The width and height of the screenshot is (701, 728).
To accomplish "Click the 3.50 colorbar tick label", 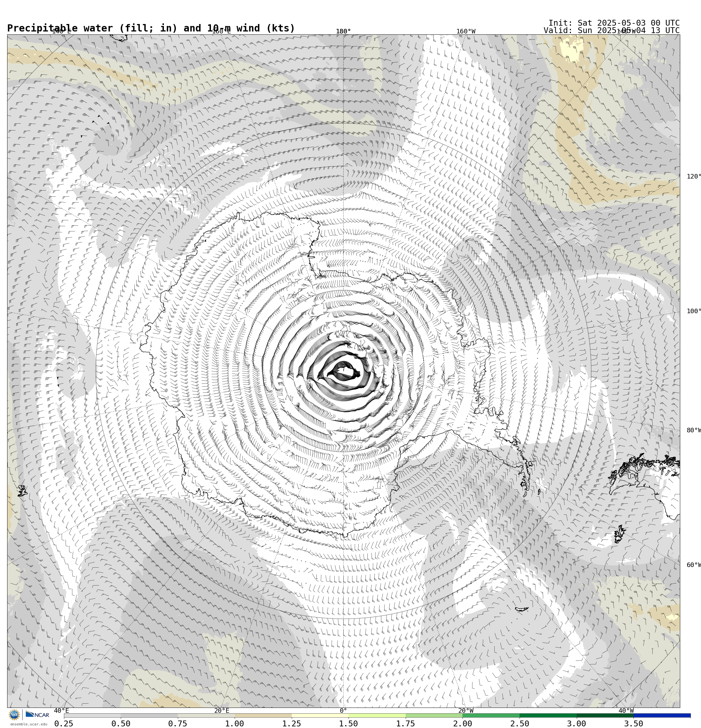I will tap(633, 723).
